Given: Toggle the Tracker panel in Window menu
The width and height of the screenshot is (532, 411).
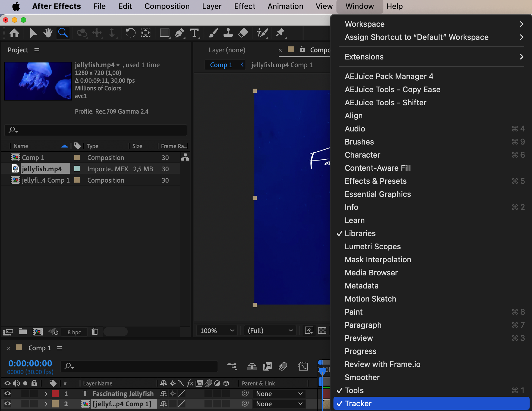Looking at the screenshot, I should tap(431, 404).
